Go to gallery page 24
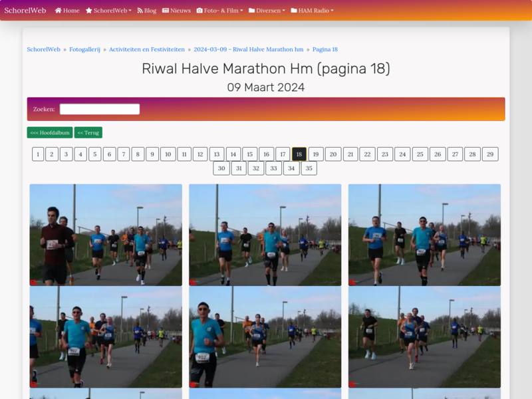 pyautogui.click(x=402, y=154)
